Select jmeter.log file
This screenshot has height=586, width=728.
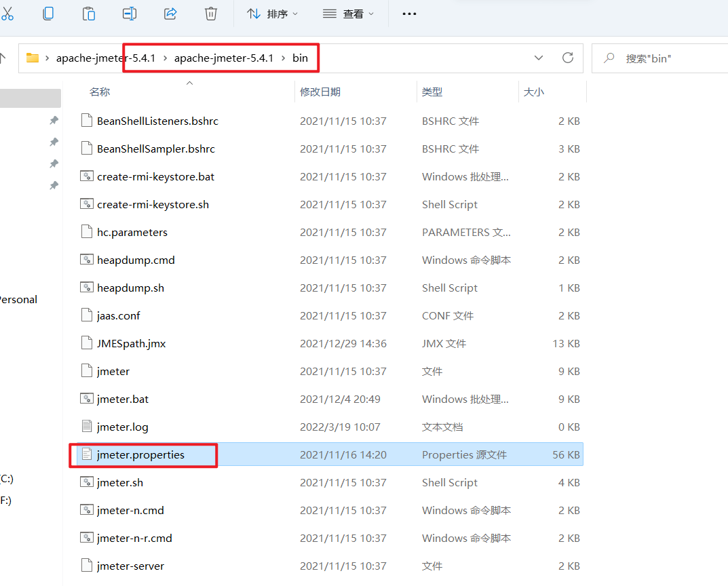(x=123, y=427)
